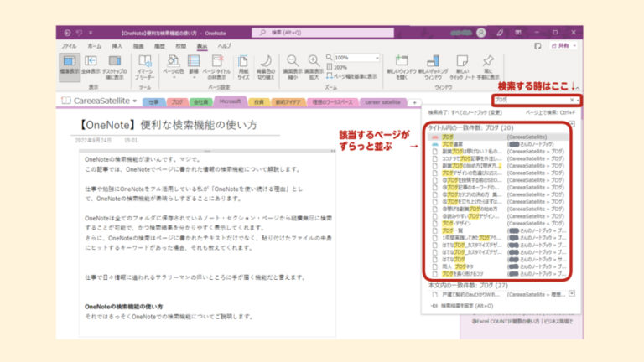Open the ブログを長く続けるコツ search result
644x362 pixels.
click(x=498, y=274)
